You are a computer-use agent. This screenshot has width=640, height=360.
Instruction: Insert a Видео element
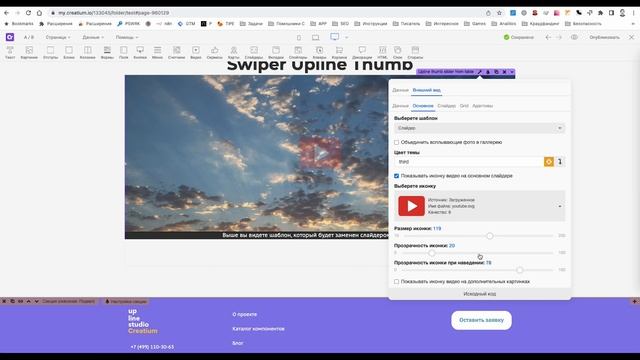pyautogui.click(x=196, y=53)
